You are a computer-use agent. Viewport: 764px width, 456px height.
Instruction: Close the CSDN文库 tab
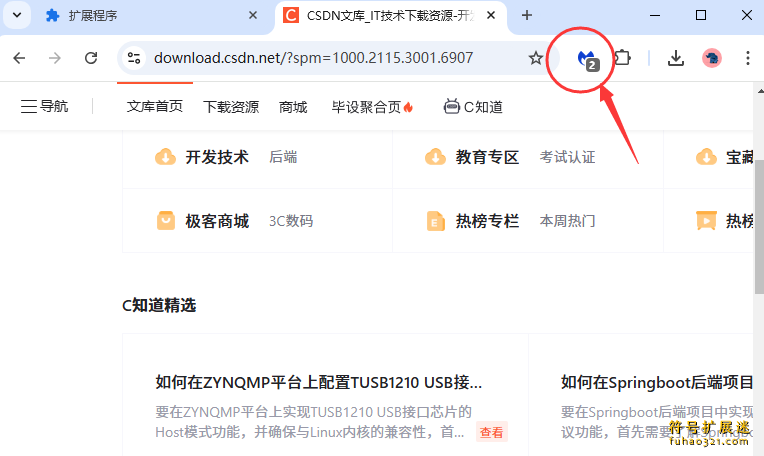click(x=491, y=16)
